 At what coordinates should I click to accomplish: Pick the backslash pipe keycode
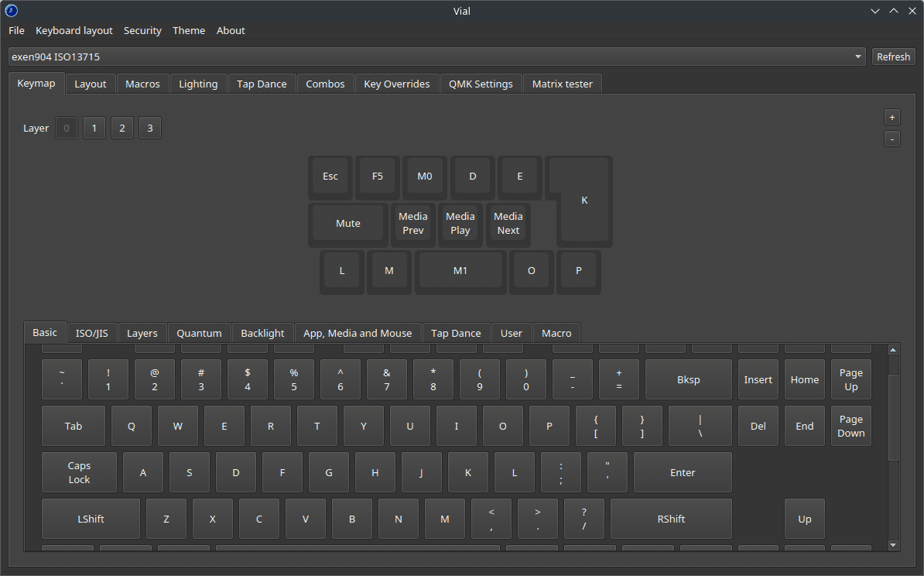click(x=700, y=426)
